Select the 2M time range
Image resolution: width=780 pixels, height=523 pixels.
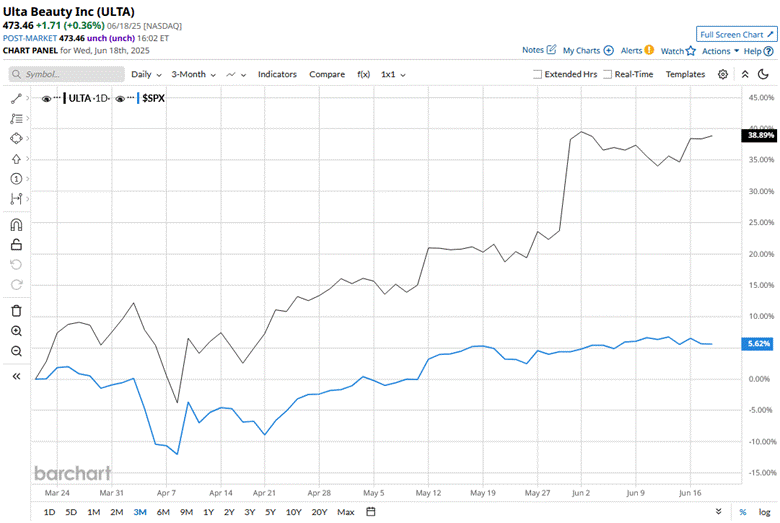click(x=116, y=512)
